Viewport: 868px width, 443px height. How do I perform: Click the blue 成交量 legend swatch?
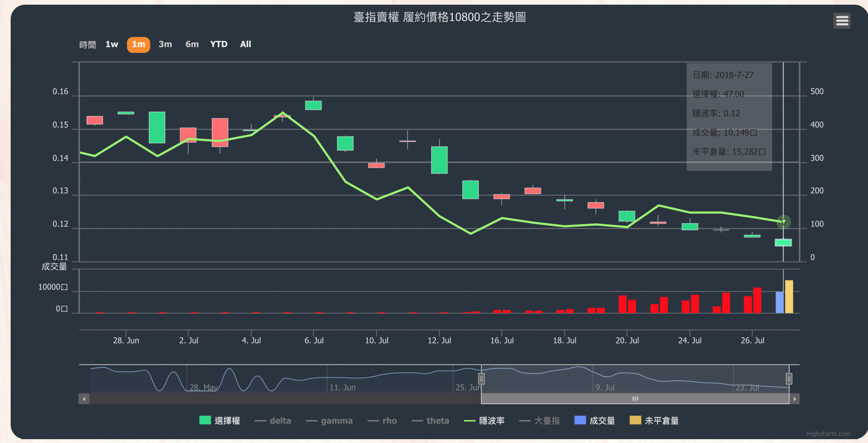[x=580, y=420]
